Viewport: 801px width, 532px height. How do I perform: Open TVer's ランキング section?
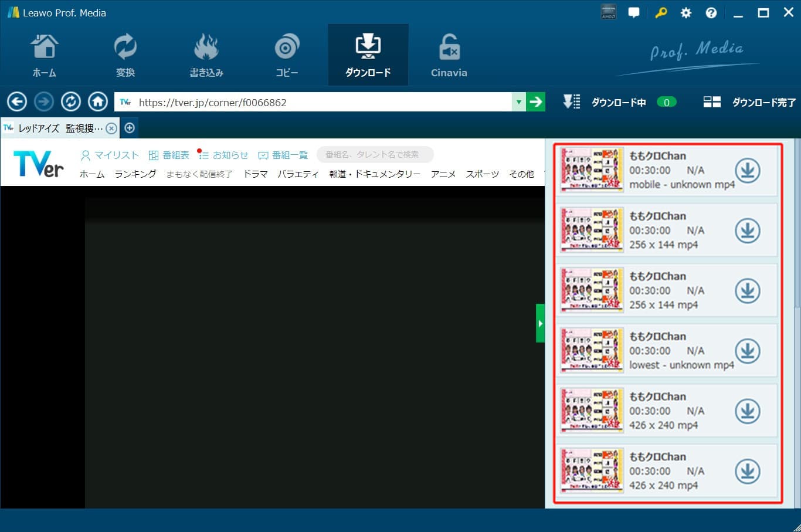coord(135,174)
